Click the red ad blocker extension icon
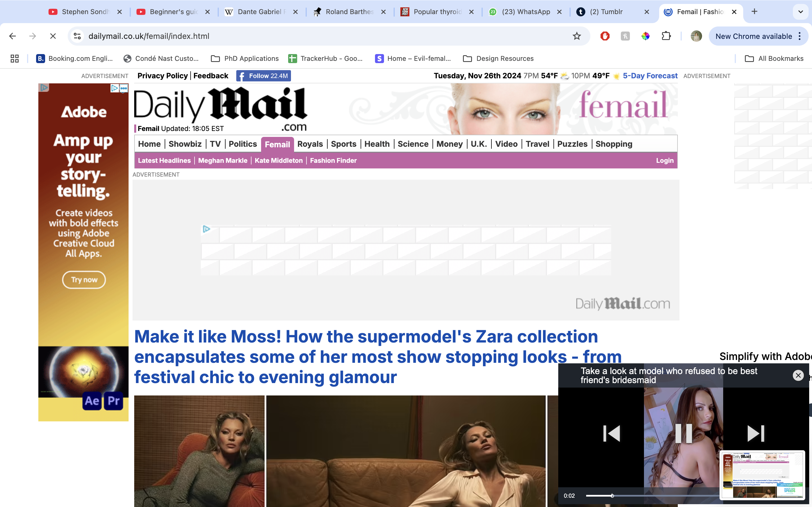 click(605, 36)
